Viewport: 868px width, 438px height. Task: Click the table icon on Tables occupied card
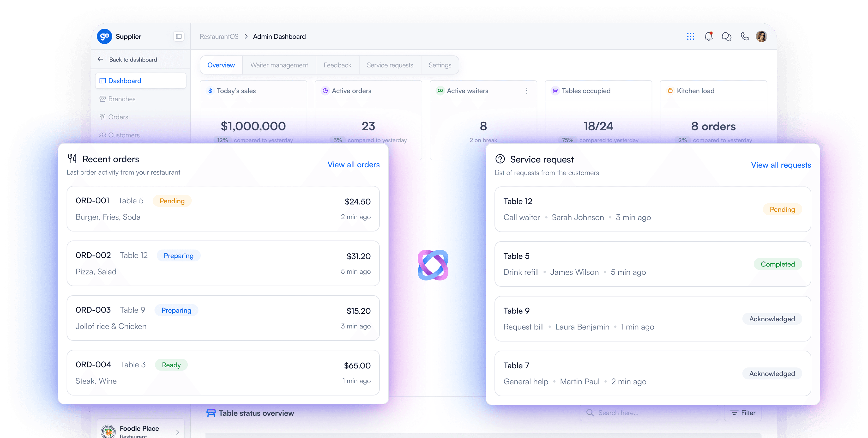pos(555,91)
